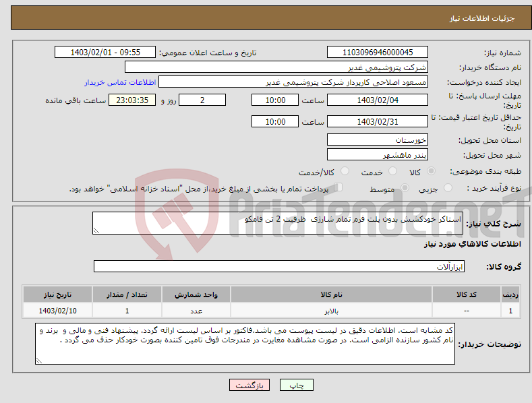532x403 pixels.
Task: Click the تعداد / مقدار column header
Action: coord(127,294)
